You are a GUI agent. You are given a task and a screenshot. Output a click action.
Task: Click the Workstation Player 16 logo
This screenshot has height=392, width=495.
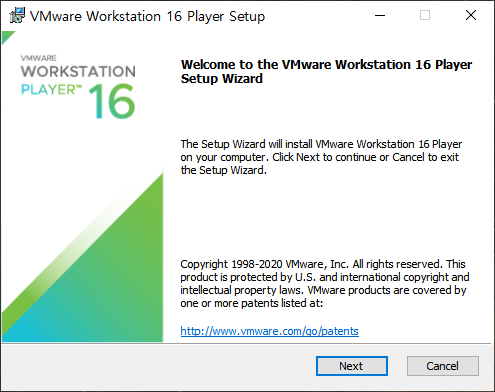tap(78, 87)
